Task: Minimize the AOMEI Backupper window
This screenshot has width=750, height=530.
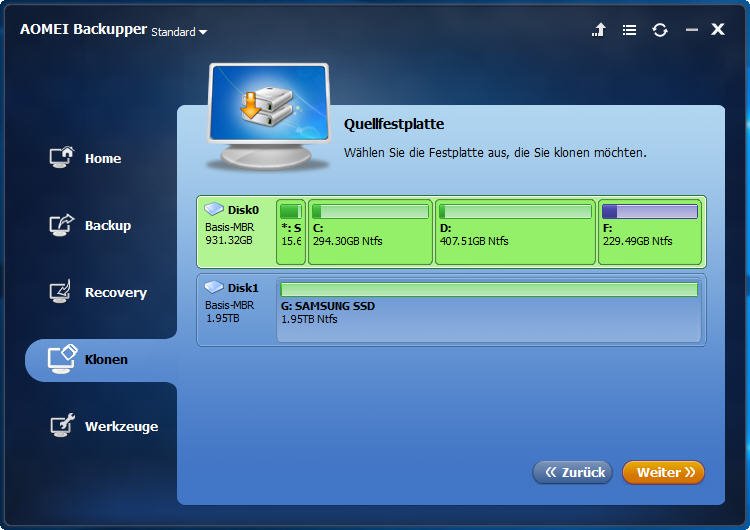Action: coord(692,30)
